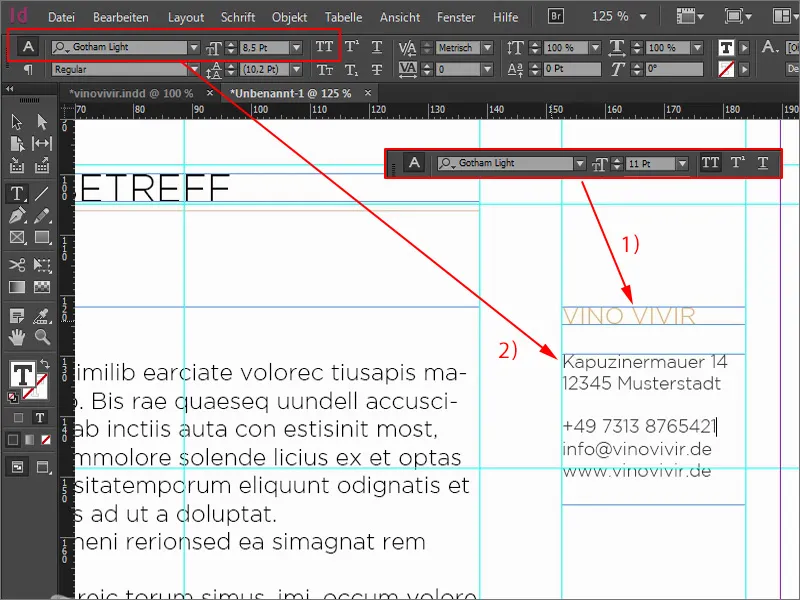Select the Direct Selection tool
The width and height of the screenshot is (800, 600).
click(42, 122)
